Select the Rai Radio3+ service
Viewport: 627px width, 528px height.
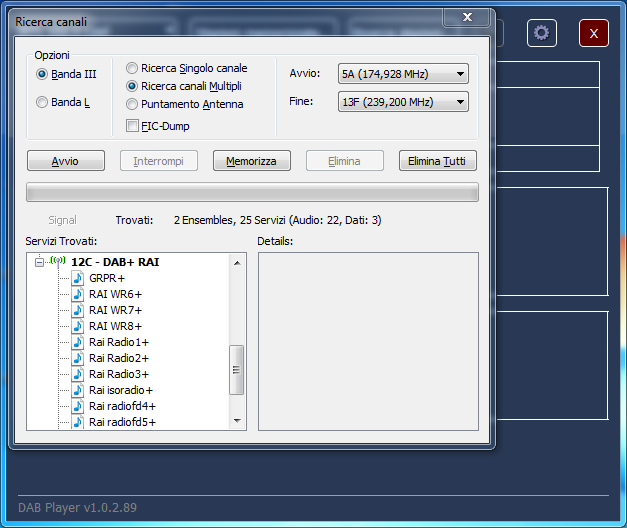(x=119, y=374)
